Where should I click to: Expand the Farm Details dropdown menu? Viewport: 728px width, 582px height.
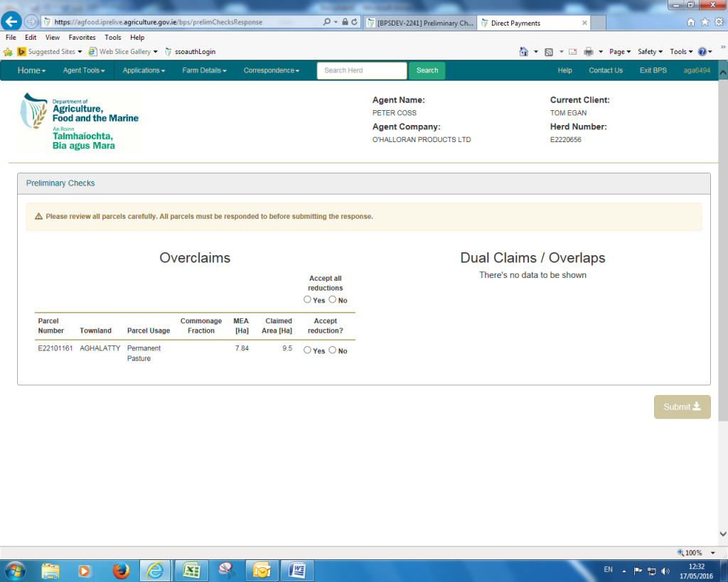coord(204,70)
